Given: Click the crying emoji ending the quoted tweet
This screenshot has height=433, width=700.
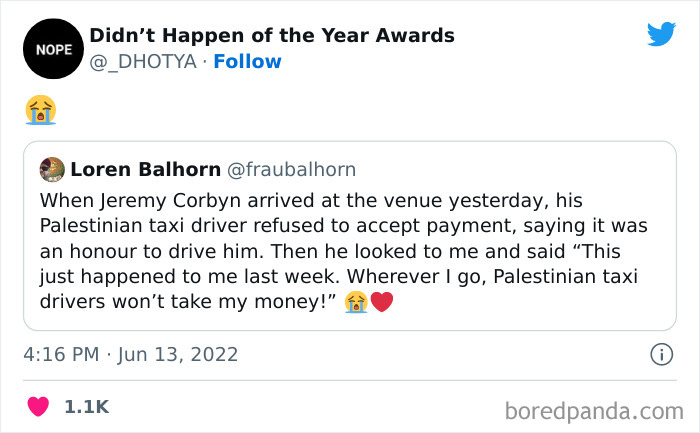Looking at the screenshot, I should pyautogui.click(x=357, y=301).
